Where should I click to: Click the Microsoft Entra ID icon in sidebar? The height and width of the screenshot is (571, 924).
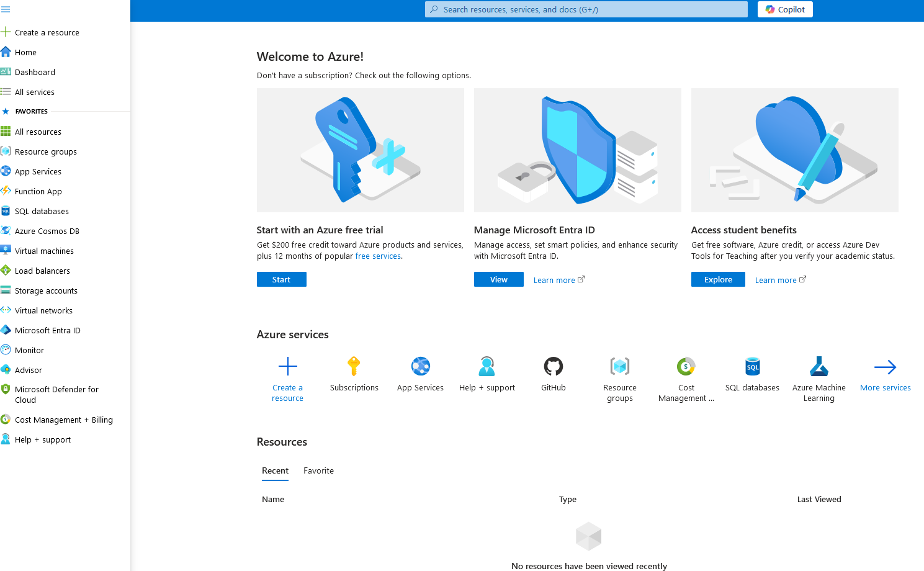[x=6, y=330]
